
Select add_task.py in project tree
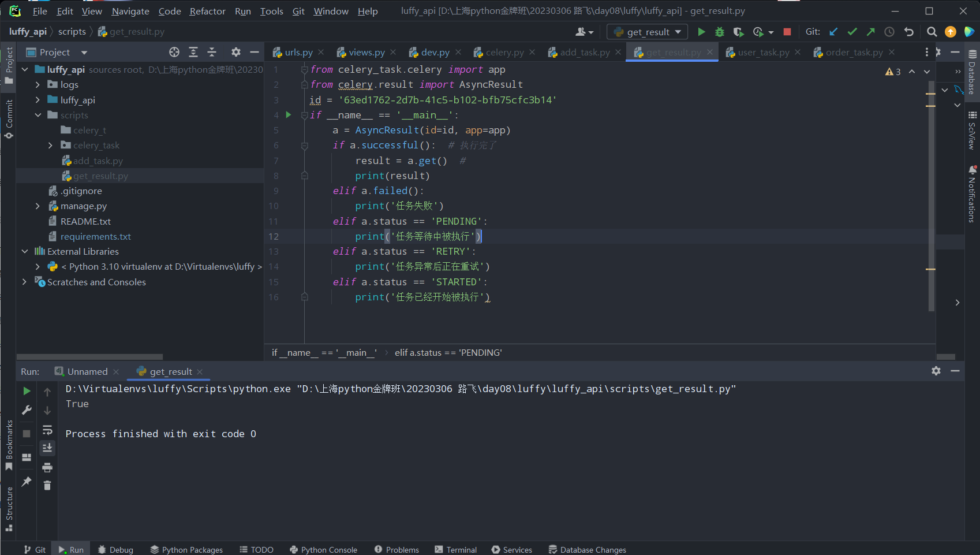pos(98,161)
